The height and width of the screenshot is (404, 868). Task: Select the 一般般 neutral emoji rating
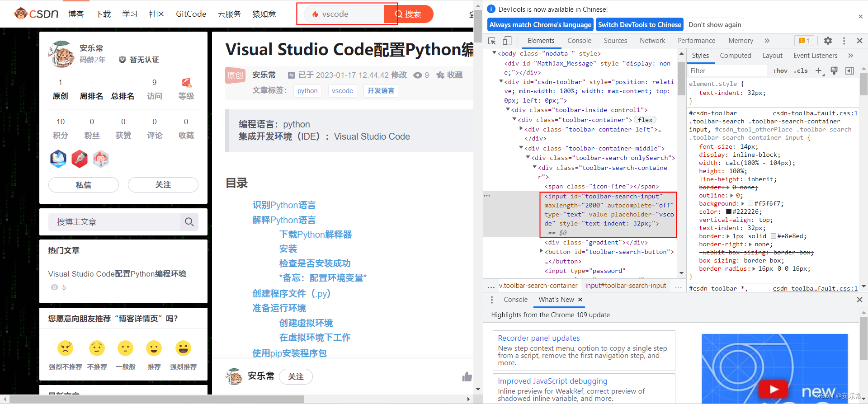pos(125,348)
